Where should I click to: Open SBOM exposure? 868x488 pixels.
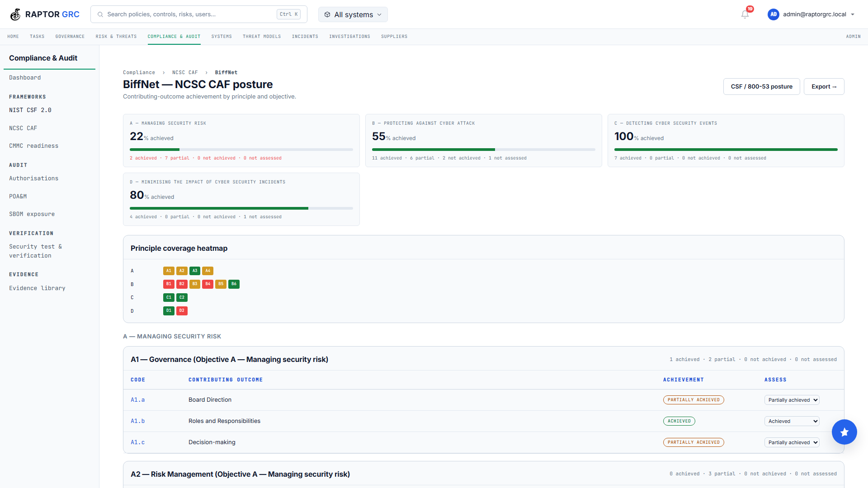point(32,214)
